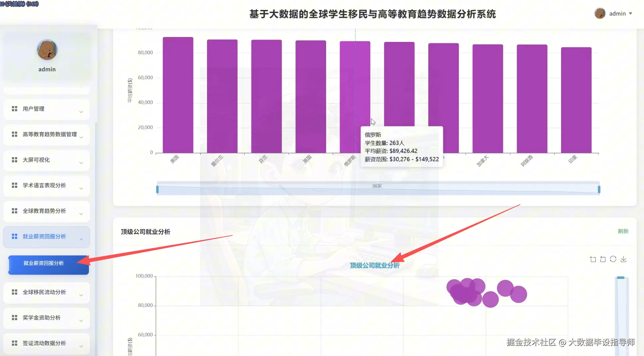Click the 顶级公司就业分析 chart title link

(x=374, y=265)
